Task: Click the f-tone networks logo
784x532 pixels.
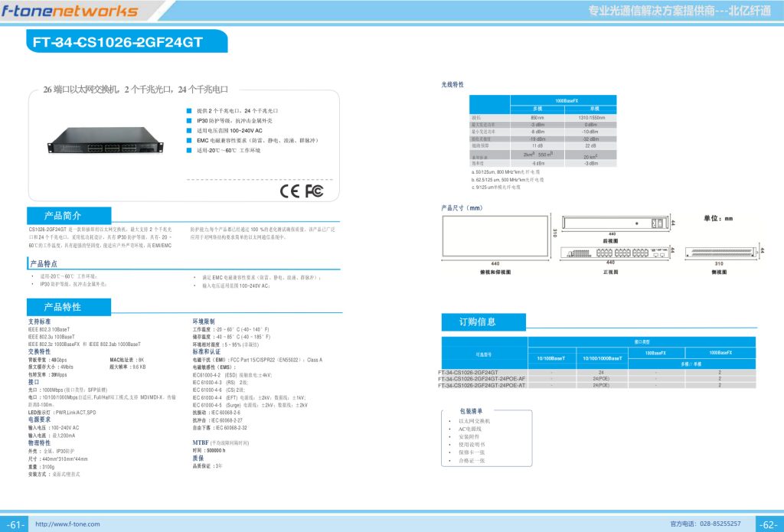Action: 69,11
